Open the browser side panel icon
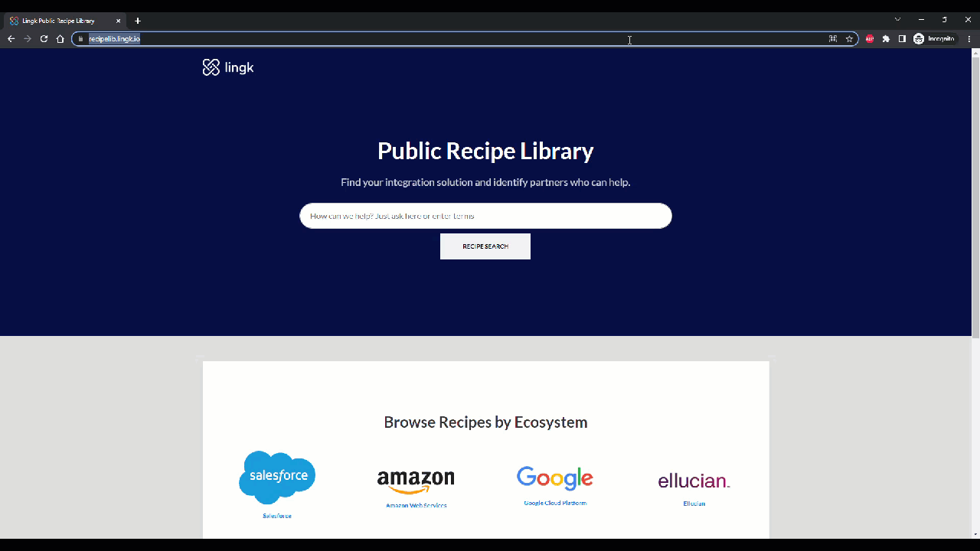This screenshot has height=551, width=980. pyautogui.click(x=902, y=38)
